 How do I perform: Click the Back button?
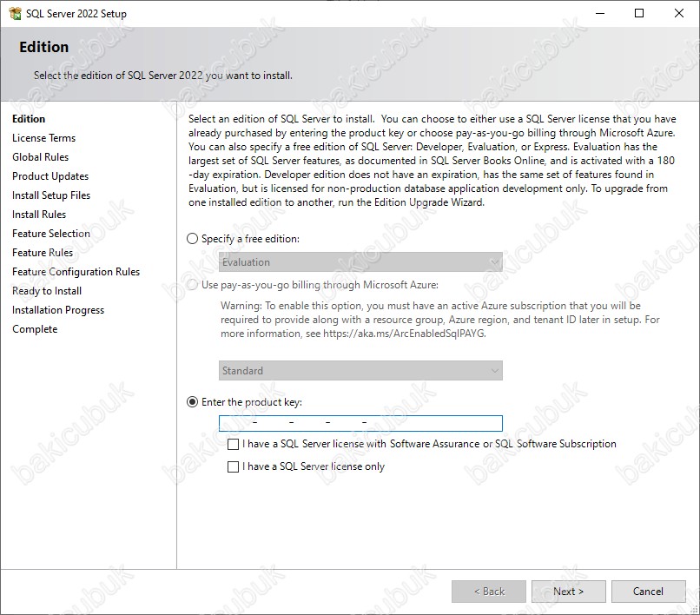click(x=489, y=592)
